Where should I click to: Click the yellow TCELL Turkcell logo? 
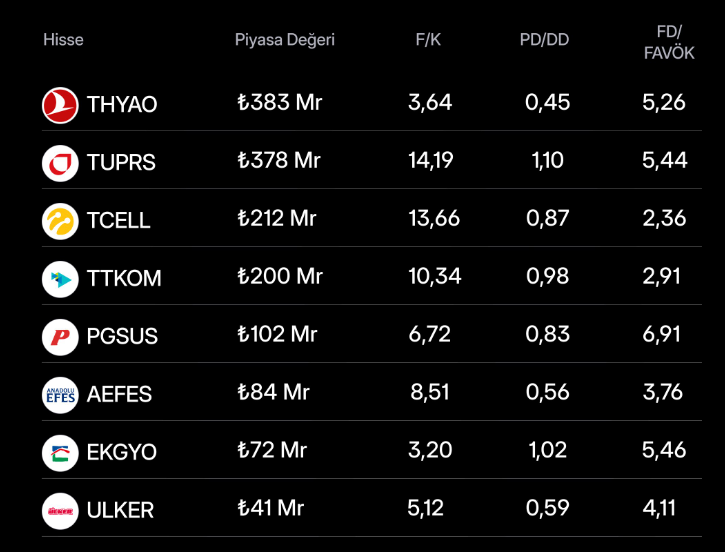coord(60,221)
